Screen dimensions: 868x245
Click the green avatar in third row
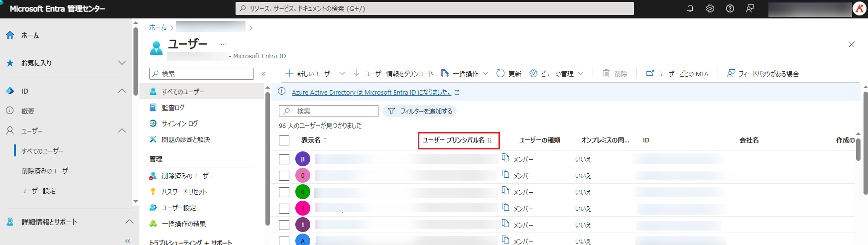(303, 192)
